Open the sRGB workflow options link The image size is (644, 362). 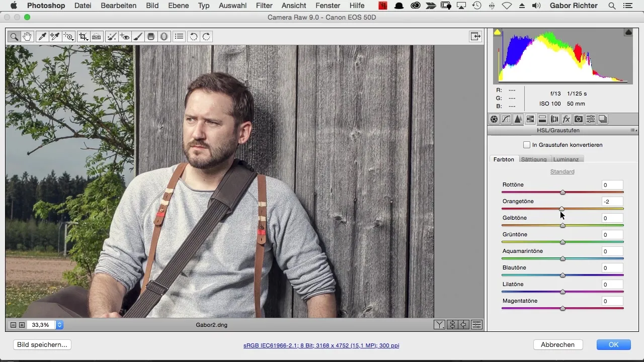[321, 345]
